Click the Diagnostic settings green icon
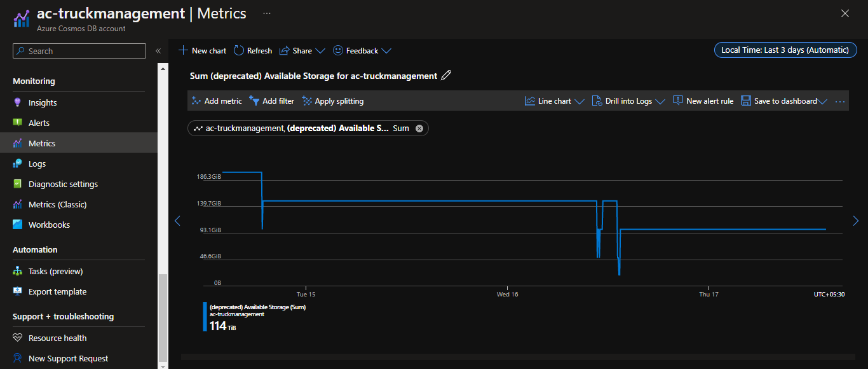Image resolution: width=868 pixels, height=369 pixels. [18, 184]
